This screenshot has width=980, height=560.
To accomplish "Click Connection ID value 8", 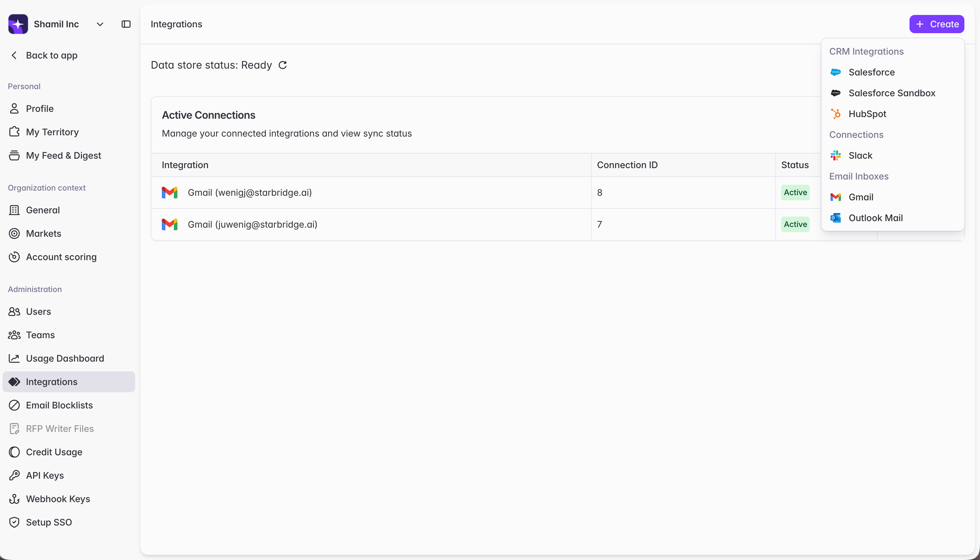I will tap(600, 193).
